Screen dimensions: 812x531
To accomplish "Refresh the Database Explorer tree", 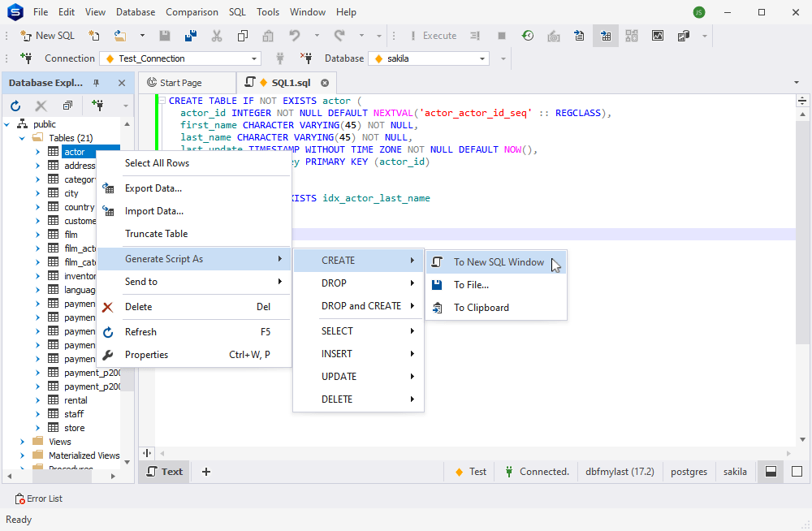I will tap(15, 106).
